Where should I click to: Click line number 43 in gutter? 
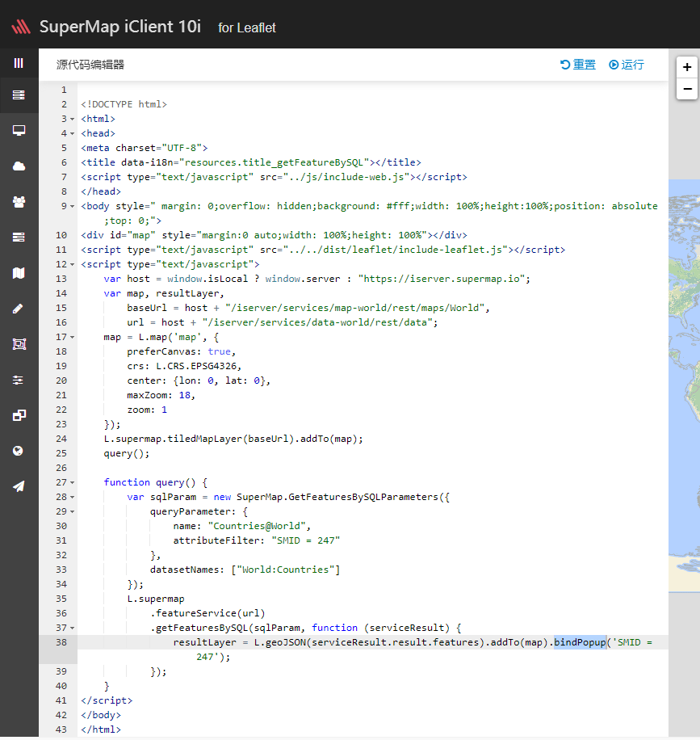[61, 729]
